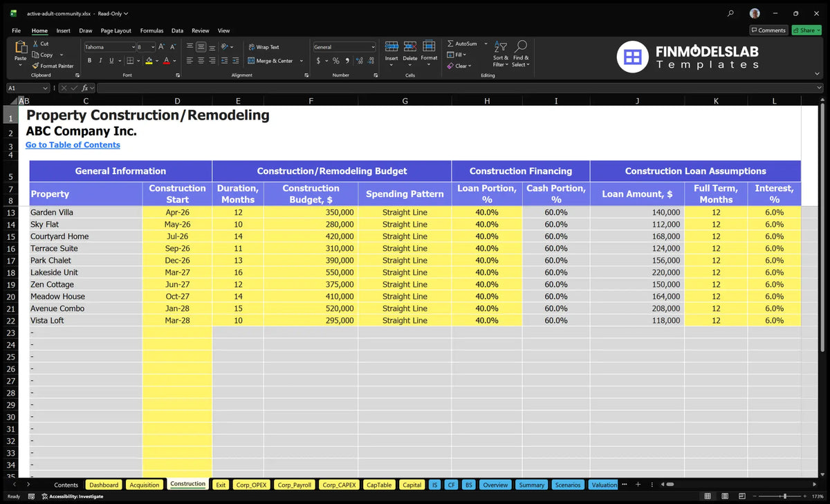
Task: Follow the Go to Table of Contents link
Action: tap(73, 144)
